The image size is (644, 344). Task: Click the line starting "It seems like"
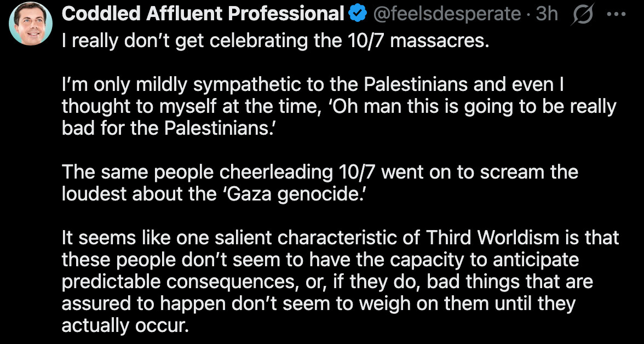point(340,239)
